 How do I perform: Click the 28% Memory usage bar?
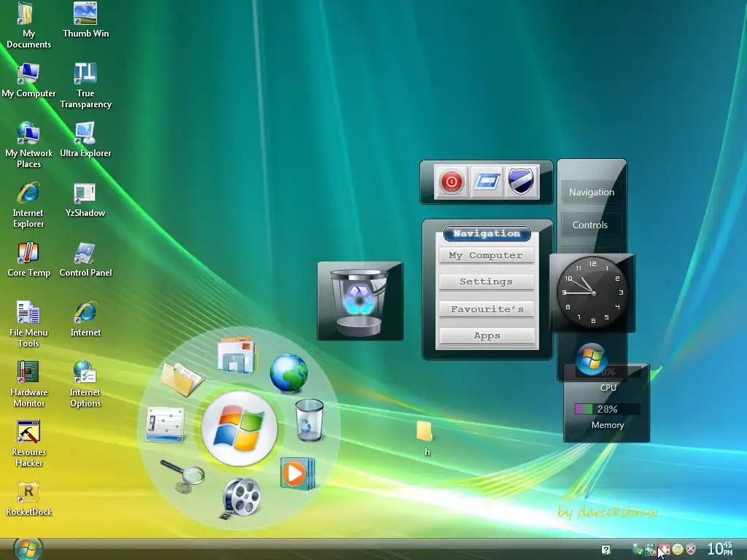pyautogui.click(x=607, y=409)
